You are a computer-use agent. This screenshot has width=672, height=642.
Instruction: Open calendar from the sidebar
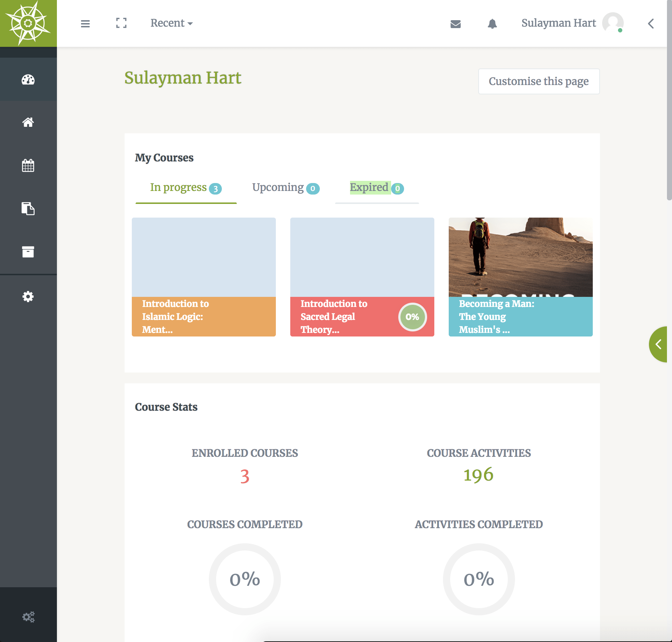click(28, 165)
